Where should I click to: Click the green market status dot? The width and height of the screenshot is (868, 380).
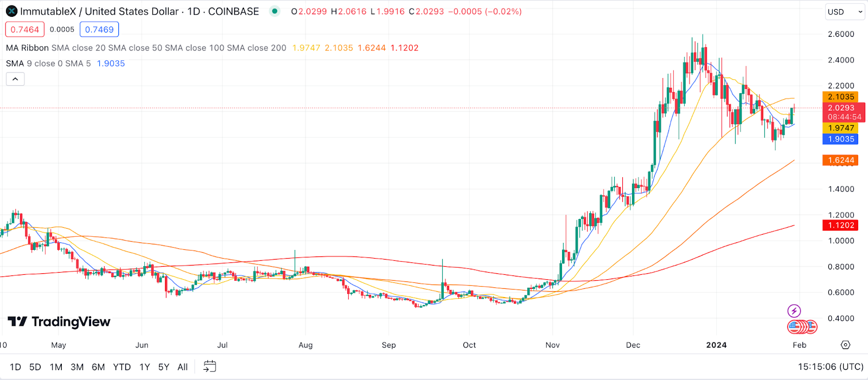pyautogui.click(x=275, y=11)
